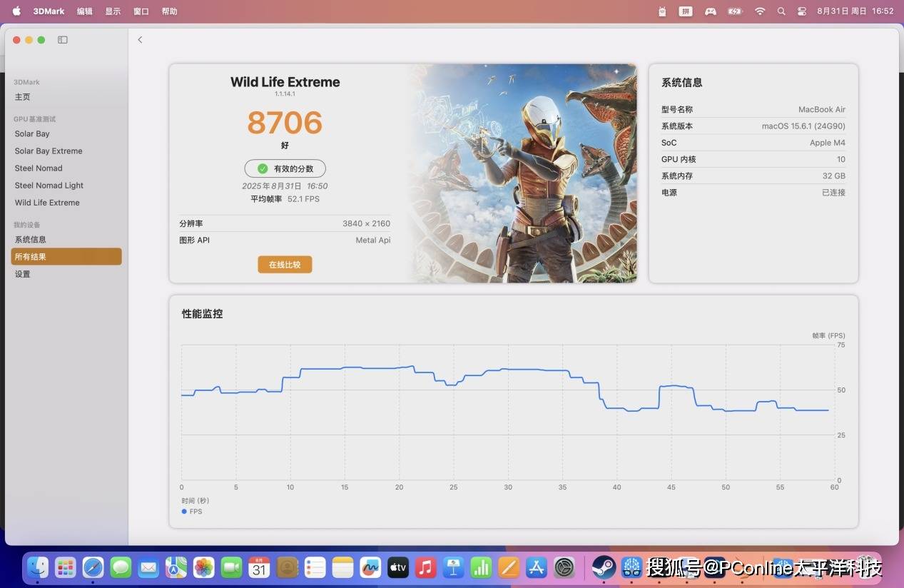The height and width of the screenshot is (588, 904).
Task: Go back using the chevron arrow
Action: click(x=140, y=40)
